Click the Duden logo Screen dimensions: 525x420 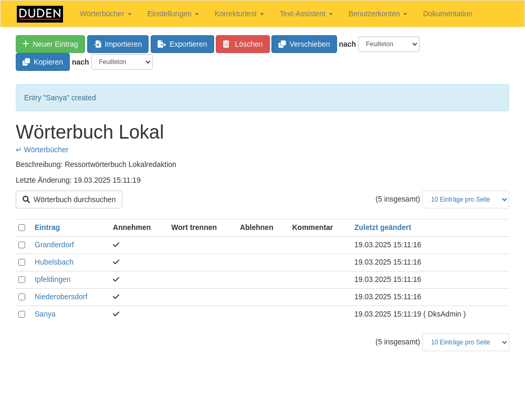(40, 14)
